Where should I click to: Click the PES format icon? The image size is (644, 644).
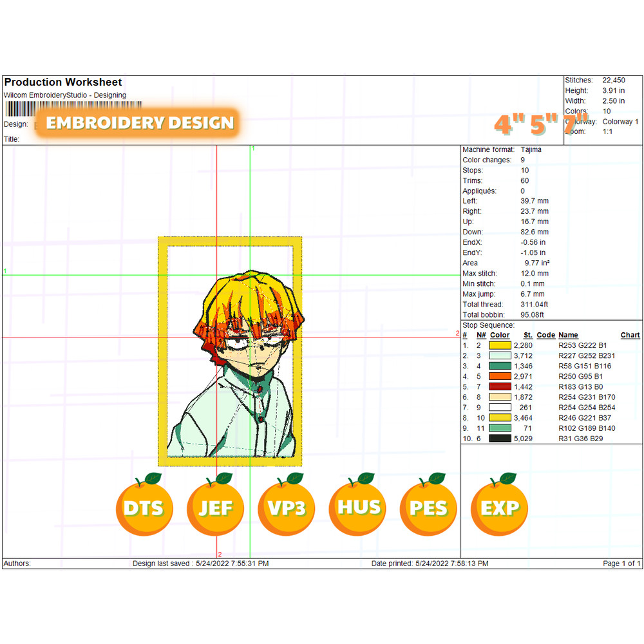tap(428, 509)
